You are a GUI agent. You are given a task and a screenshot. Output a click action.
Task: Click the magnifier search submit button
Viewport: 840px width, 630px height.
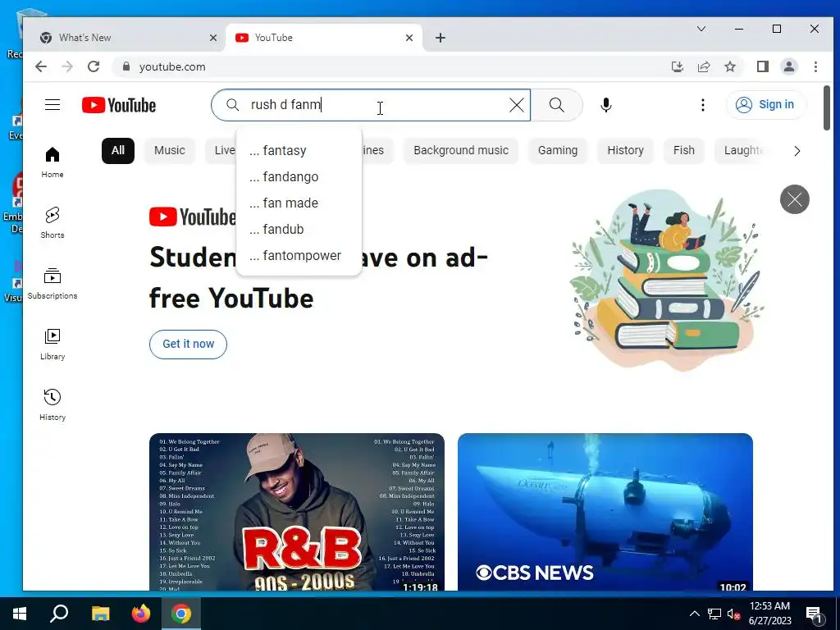tap(557, 105)
